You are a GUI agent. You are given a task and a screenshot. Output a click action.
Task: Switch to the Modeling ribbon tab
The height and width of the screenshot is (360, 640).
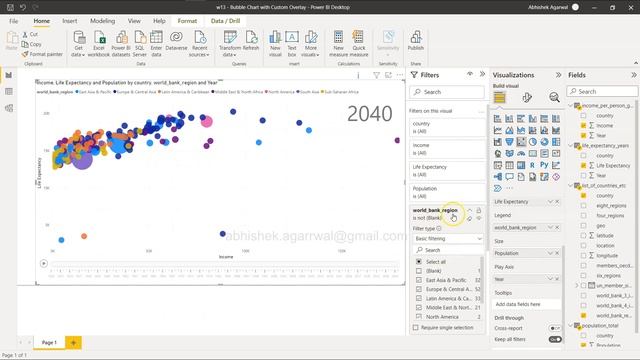click(102, 21)
